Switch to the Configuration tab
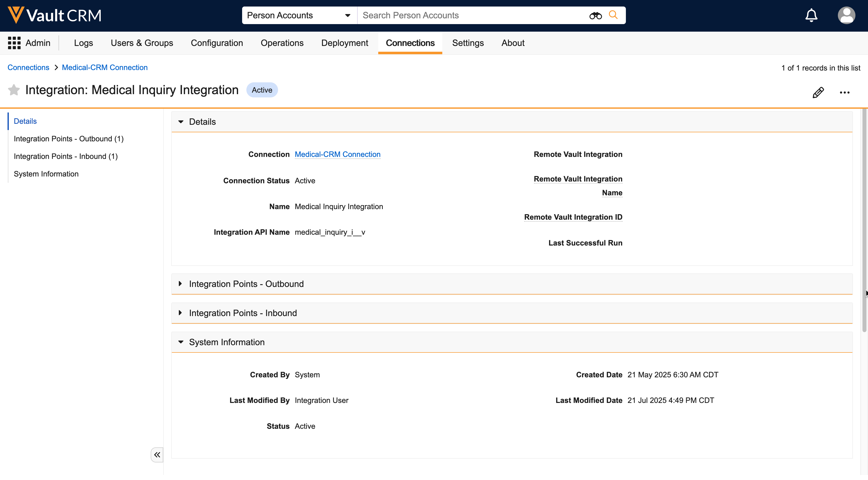Viewport: 868px width, 480px height. click(217, 43)
